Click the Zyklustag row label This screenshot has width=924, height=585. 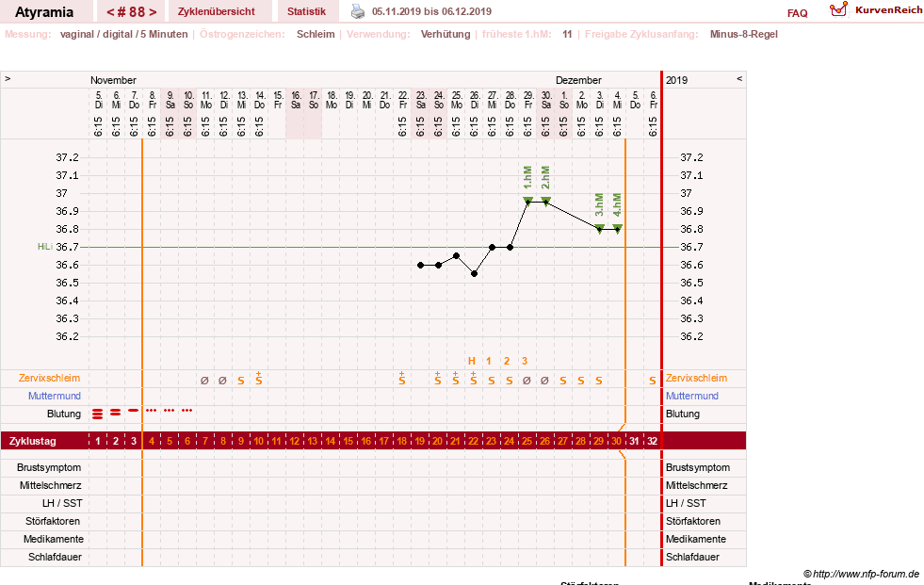(32, 441)
